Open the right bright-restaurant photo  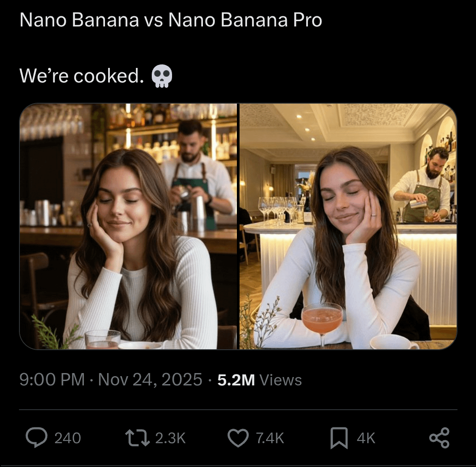[348, 226]
